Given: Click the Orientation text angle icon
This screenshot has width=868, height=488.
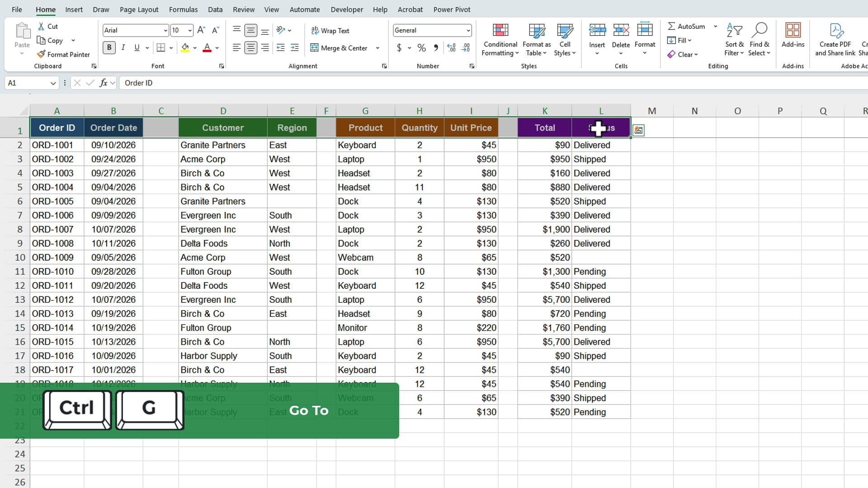Looking at the screenshot, I should pos(281,30).
